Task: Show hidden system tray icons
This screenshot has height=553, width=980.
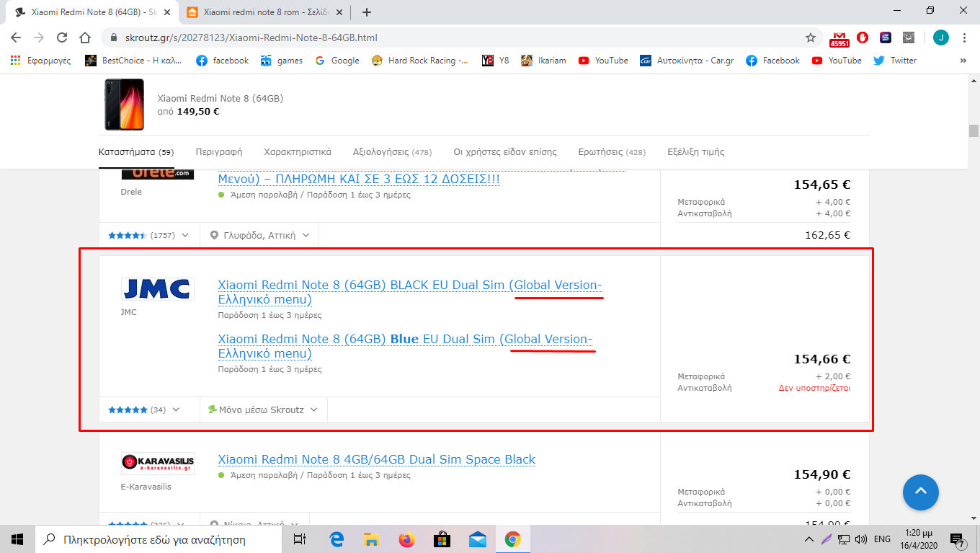Action: (810, 539)
